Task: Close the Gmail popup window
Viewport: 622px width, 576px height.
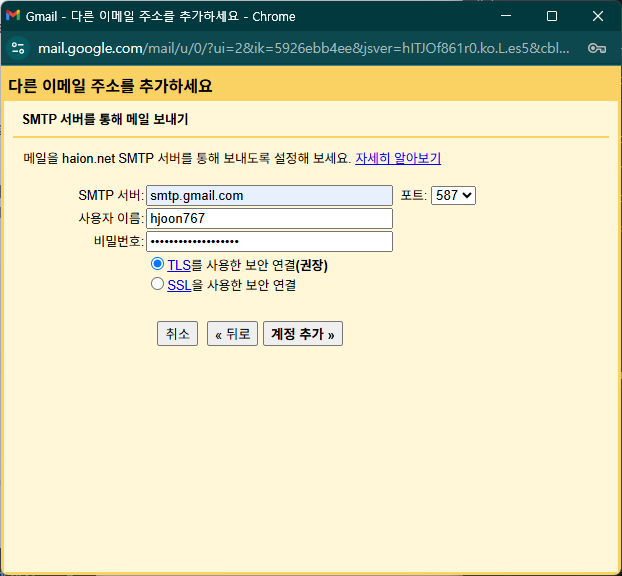Action: [x=597, y=16]
